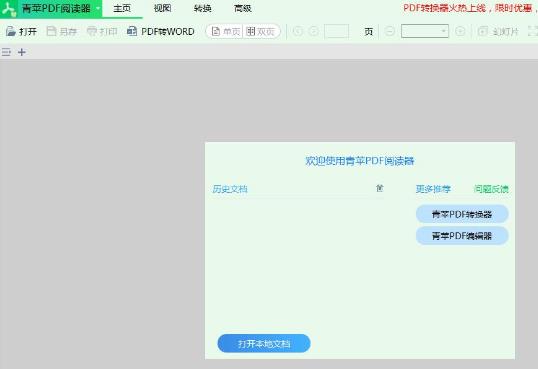Click the 欢迎使用青苹PDF阅读器 title text

point(360,161)
